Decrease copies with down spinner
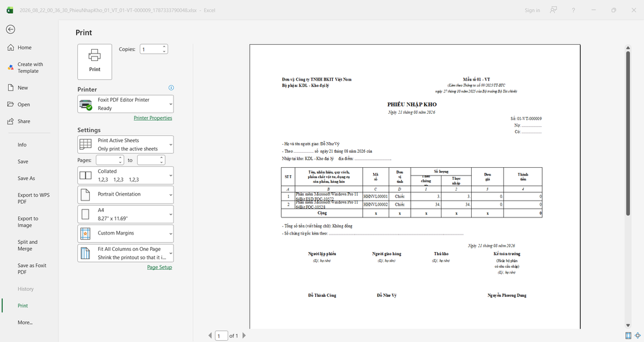This screenshot has height=342, width=644. [x=164, y=52]
